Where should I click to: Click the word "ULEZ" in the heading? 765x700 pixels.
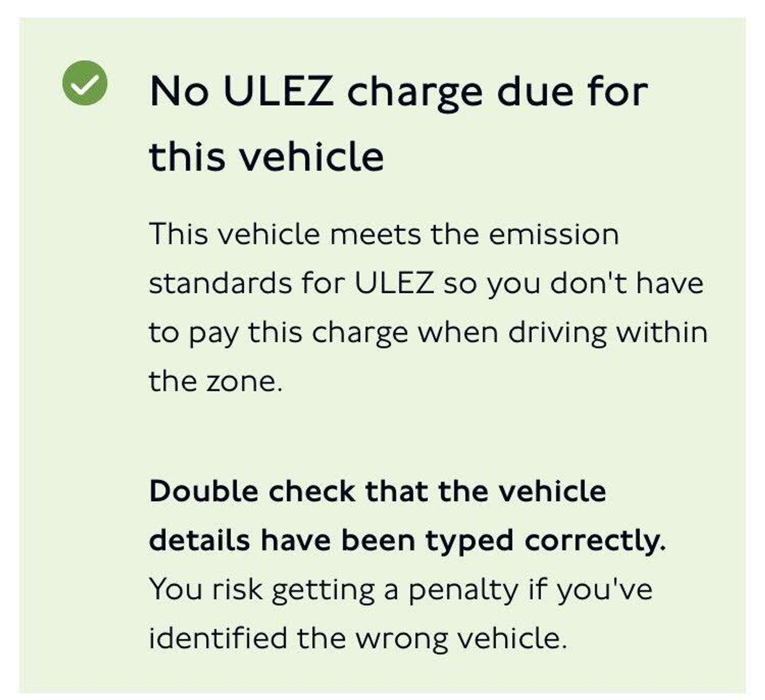[x=278, y=91]
